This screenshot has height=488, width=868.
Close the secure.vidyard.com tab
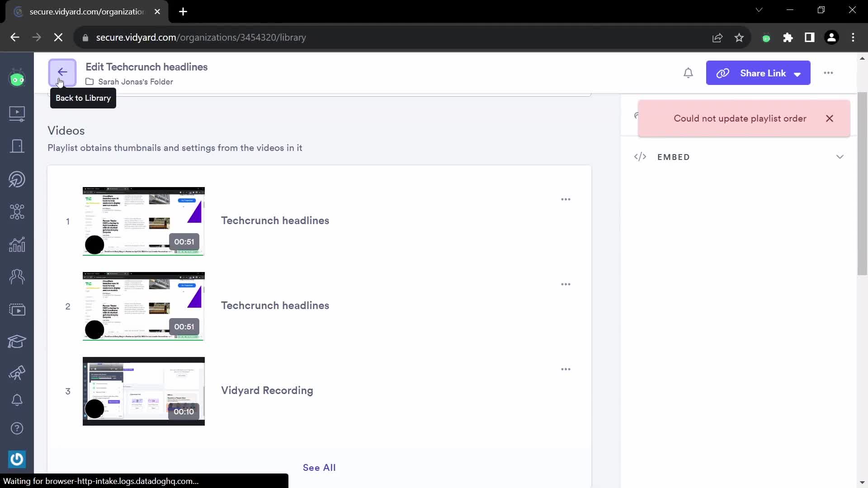pos(157,12)
